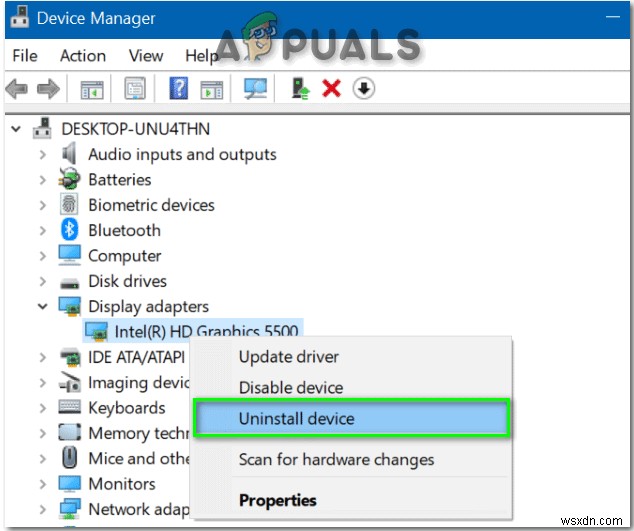Select the Bluetooth tree label
Image resolution: width=634 pixels, height=531 pixels.
pos(125,230)
